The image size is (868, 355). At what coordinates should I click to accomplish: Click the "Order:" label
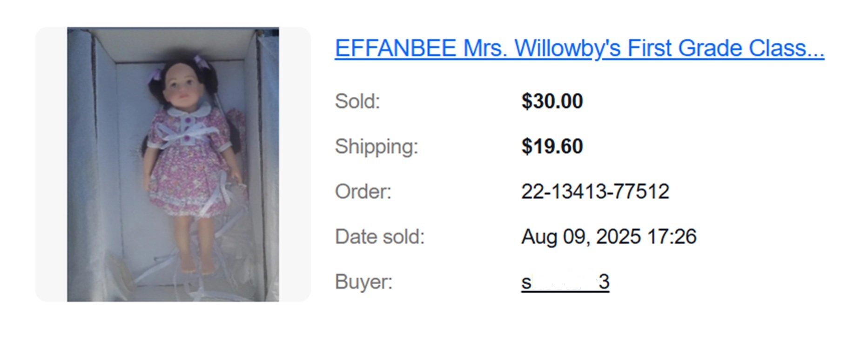[363, 191]
